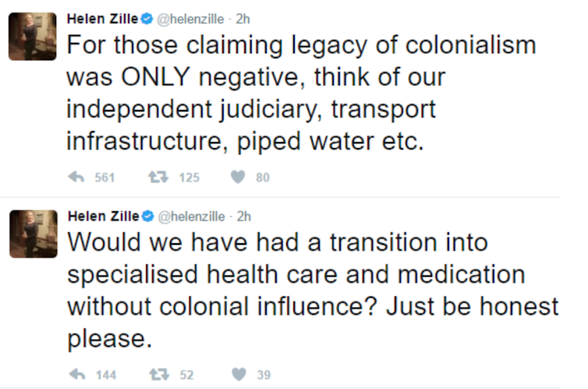View the 561 replies count
588x389 pixels.
pyautogui.click(x=104, y=178)
